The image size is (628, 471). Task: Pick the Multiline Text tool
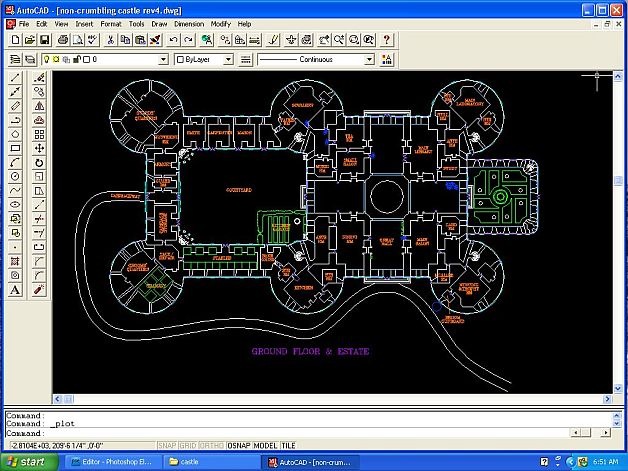click(16, 290)
